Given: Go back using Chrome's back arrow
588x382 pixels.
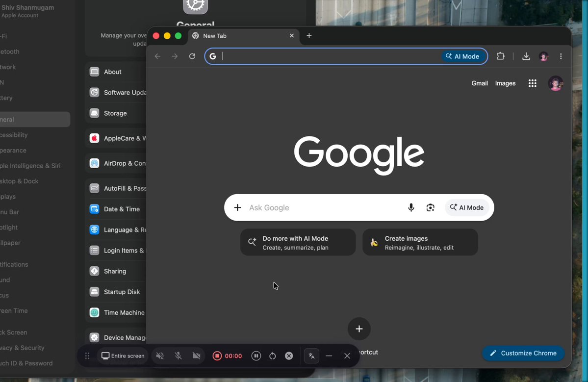Looking at the screenshot, I should tap(157, 56).
